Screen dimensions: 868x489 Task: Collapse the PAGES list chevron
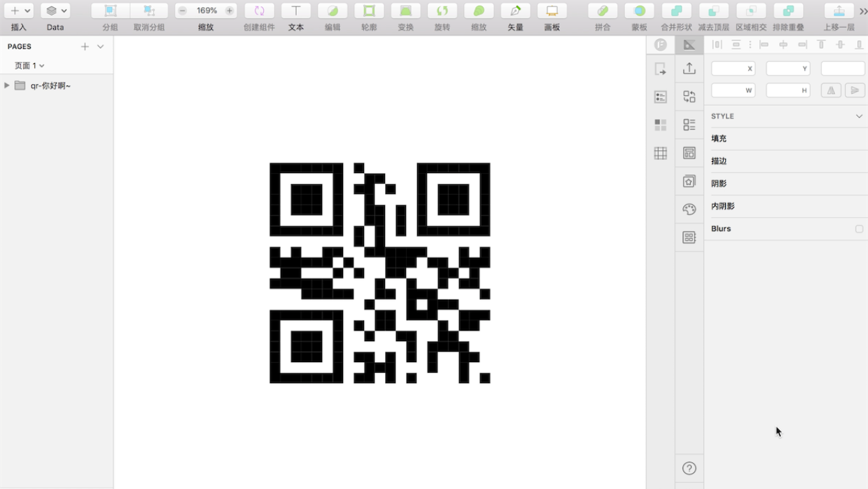click(x=101, y=46)
